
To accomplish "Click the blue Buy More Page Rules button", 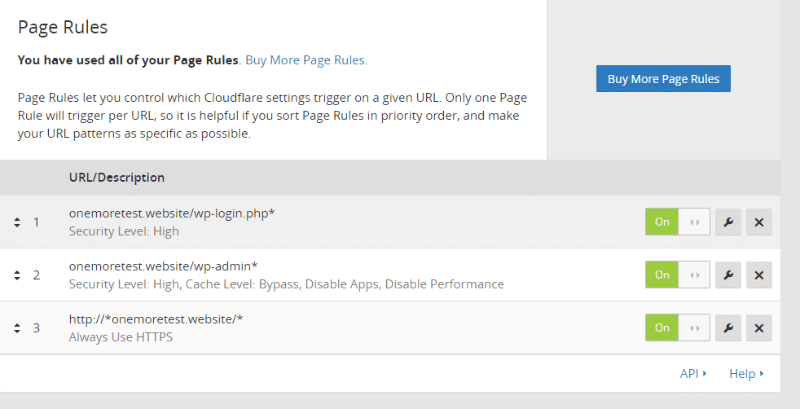I will (663, 79).
